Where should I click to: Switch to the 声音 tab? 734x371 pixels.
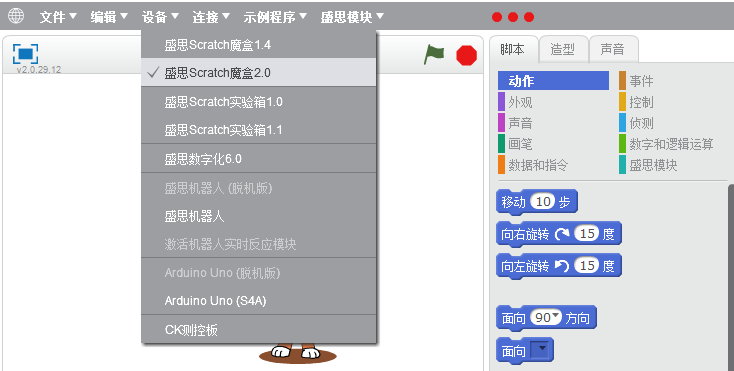[613, 49]
